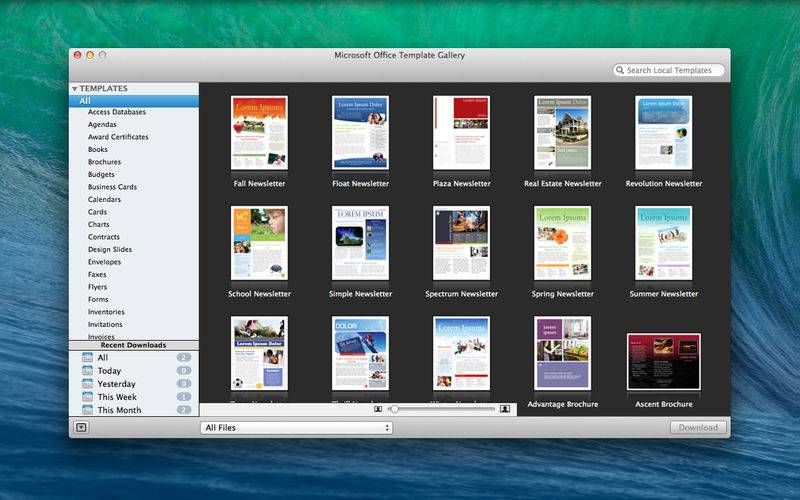Click the Search Local Templates field
The image size is (800, 500).
[x=669, y=70]
